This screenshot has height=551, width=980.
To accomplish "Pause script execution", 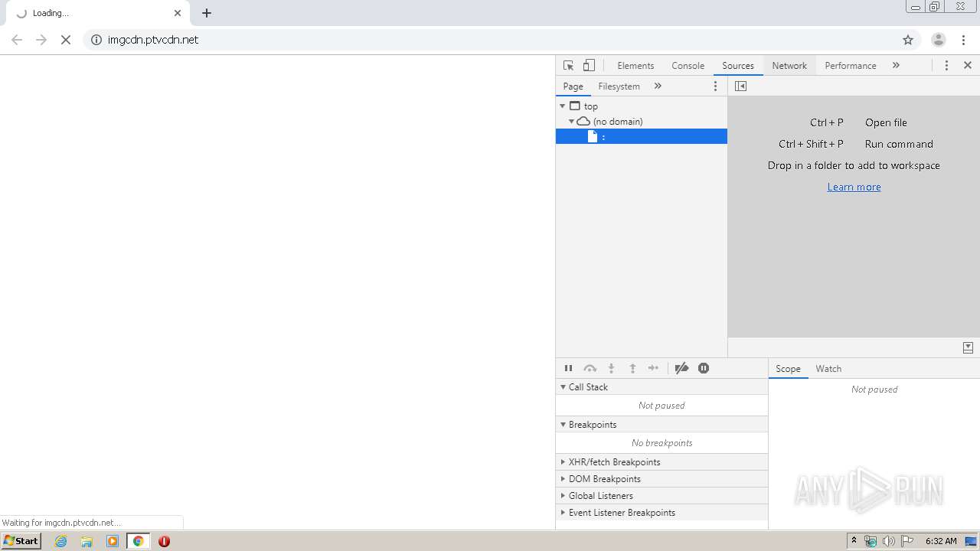I will tap(568, 368).
